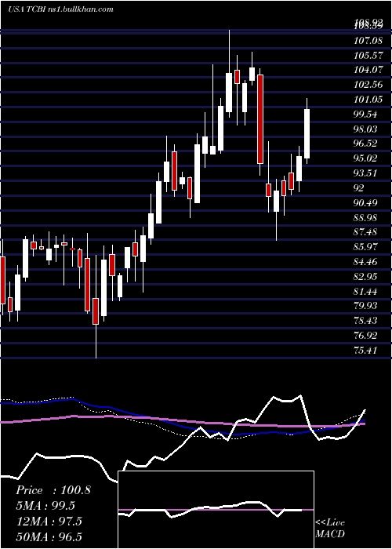Screen dimensions: 392x549
Task: Click the 96.52 price axis label
Action: 366,144
